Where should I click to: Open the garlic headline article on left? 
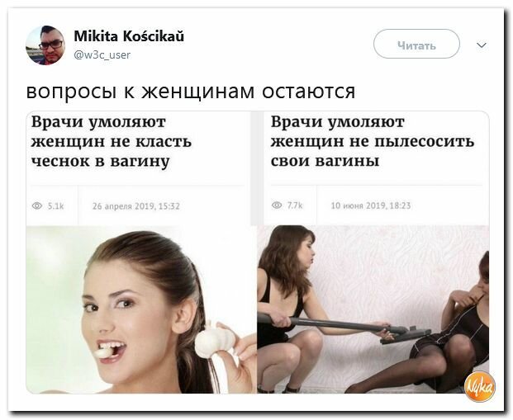(x=111, y=142)
